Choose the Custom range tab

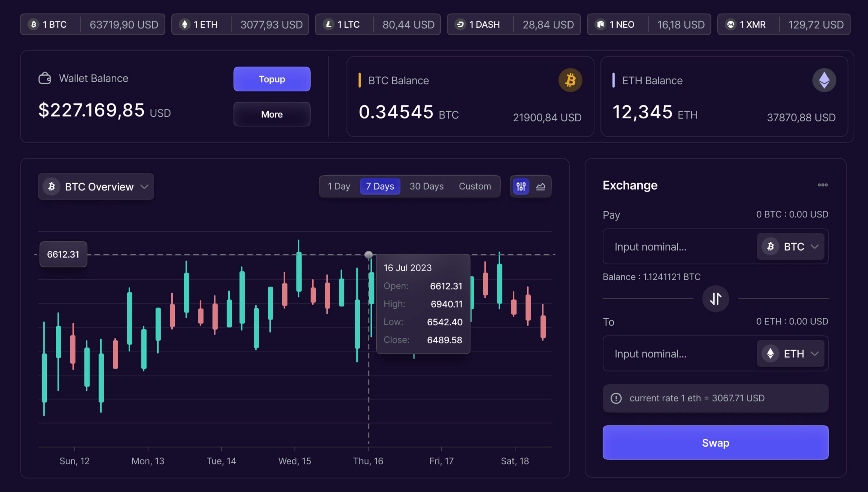(475, 186)
